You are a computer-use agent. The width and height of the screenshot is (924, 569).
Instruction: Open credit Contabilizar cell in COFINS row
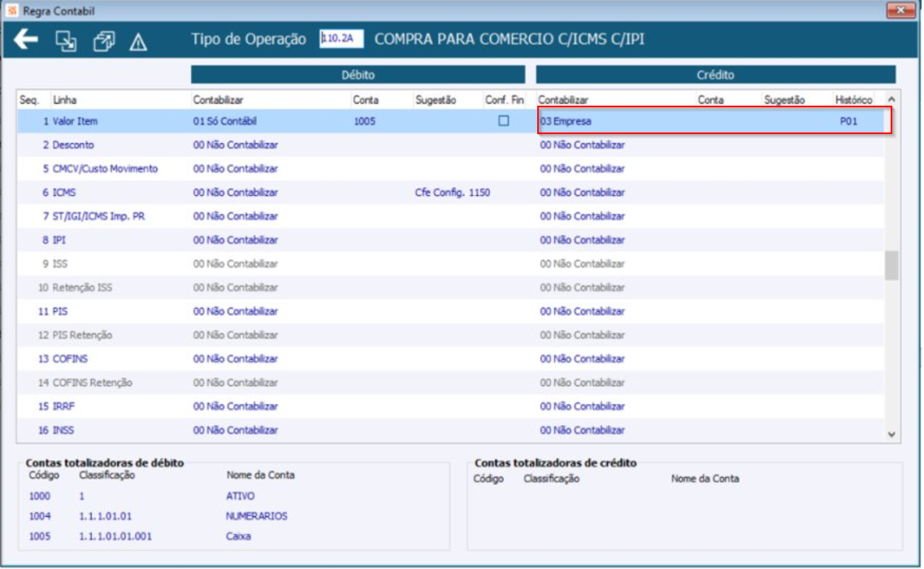pos(582,358)
